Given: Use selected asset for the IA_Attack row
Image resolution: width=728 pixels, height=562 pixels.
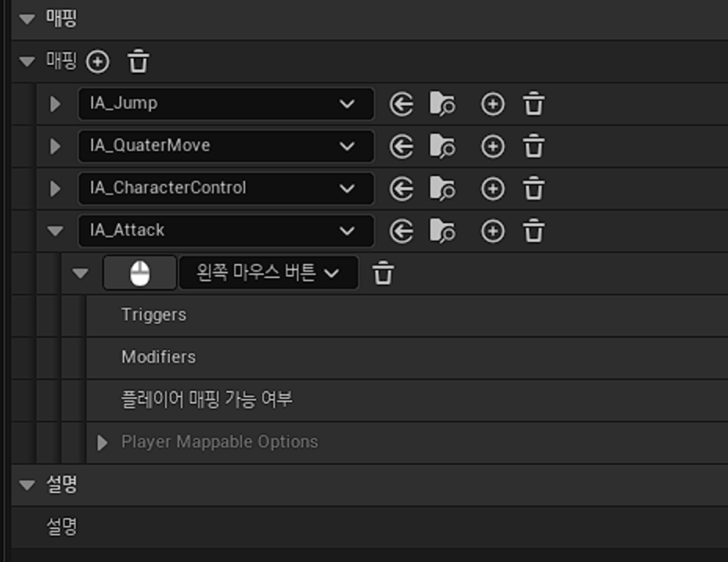Looking at the screenshot, I should pyautogui.click(x=402, y=231).
